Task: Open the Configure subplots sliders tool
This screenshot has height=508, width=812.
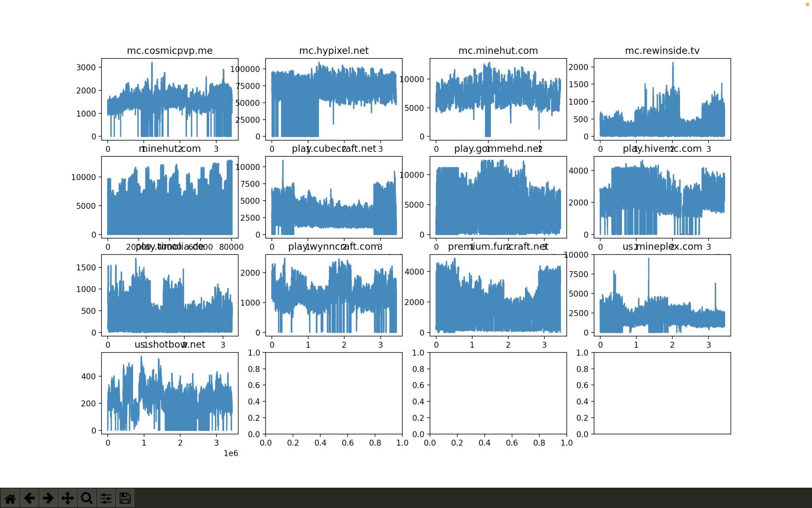Action: tap(106, 498)
